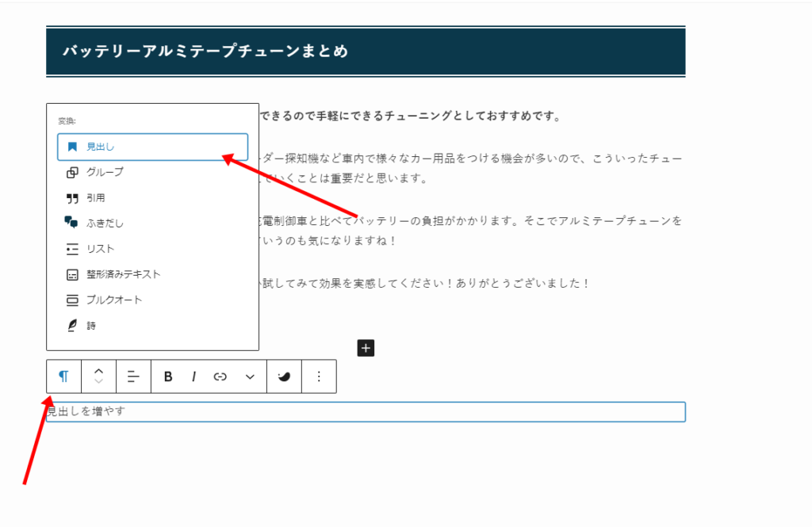This screenshot has height=527, width=812.
Task: Open block options three-dot menu
Action: point(319,376)
